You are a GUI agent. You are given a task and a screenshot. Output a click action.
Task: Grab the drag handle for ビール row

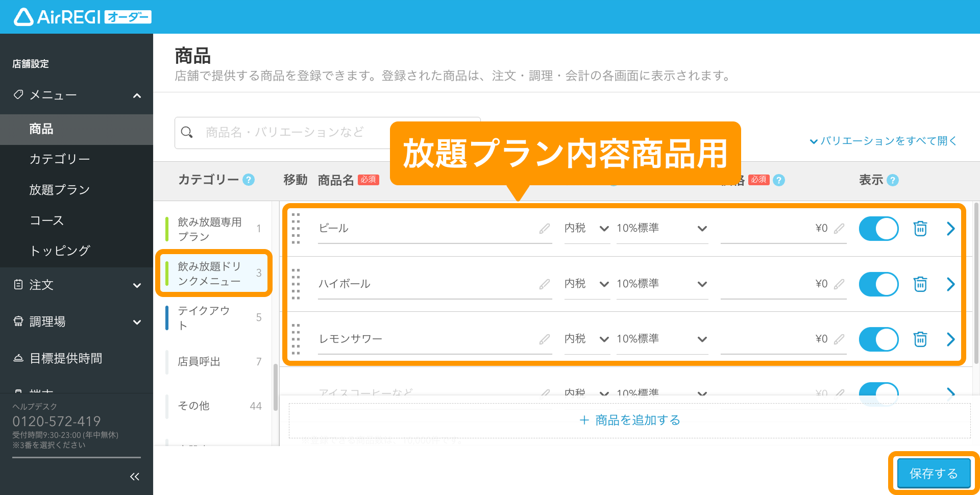[296, 228]
